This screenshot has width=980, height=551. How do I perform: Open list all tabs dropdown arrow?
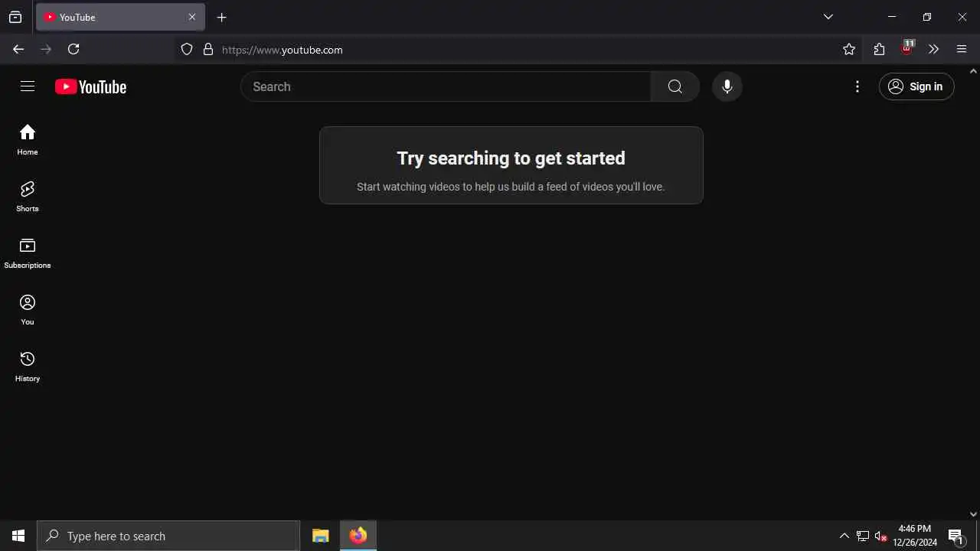pyautogui.click(x=828, y=17)
